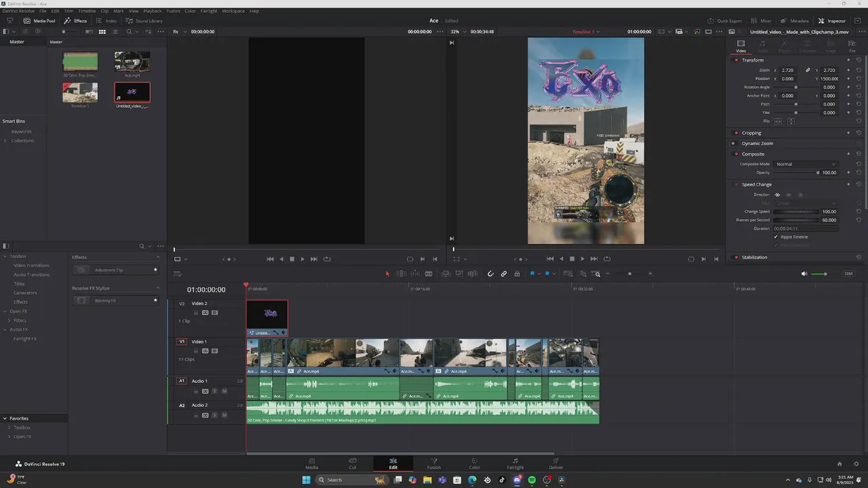Open the Fusion menu
Viewport: 868px width, 488px height.
point(173,11)
